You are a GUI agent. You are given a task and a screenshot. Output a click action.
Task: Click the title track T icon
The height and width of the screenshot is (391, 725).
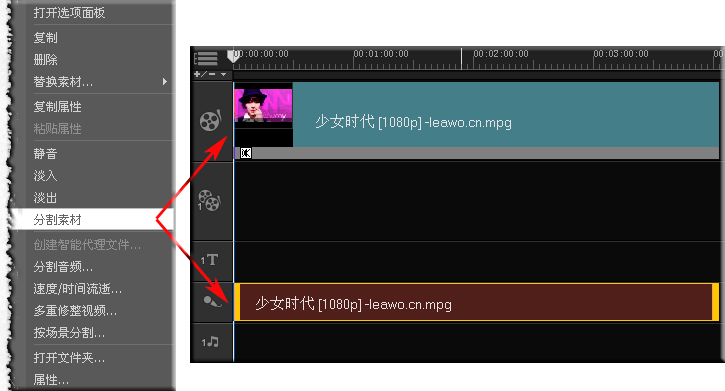pyautogui.click(x=209, y=260)
